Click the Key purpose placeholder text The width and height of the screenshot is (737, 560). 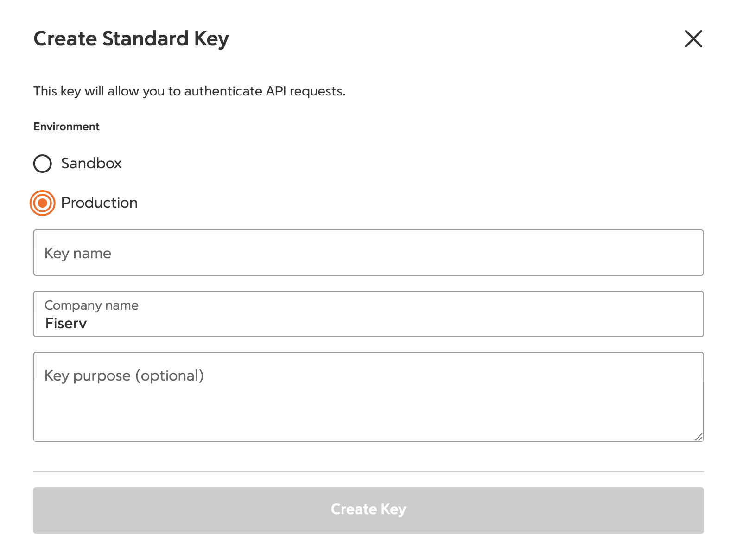click(x=124, y=376)
